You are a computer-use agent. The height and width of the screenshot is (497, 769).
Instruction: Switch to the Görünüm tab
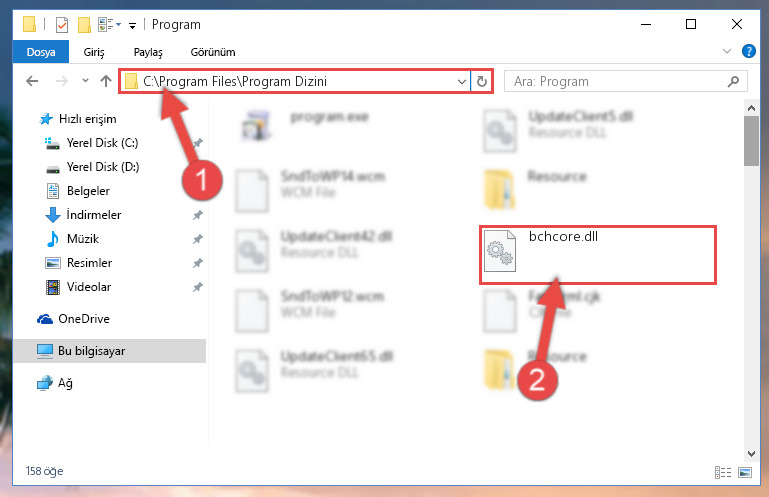coord(213,52)
